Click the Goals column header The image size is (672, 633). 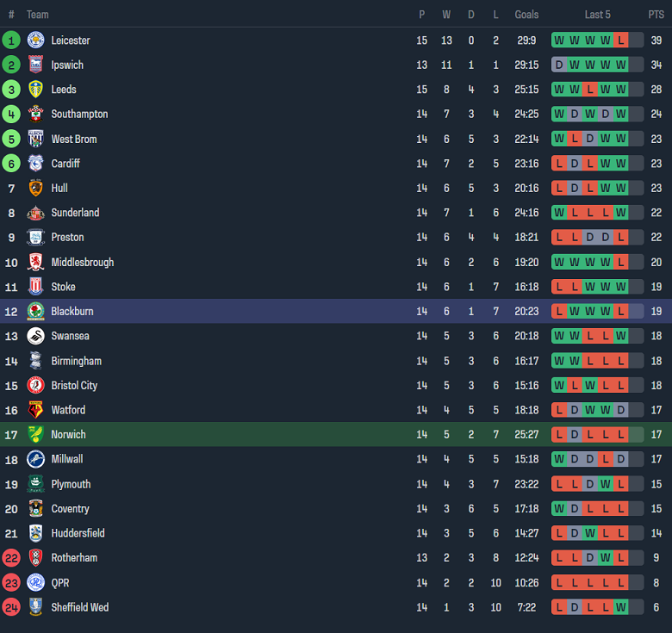(526, 15)
